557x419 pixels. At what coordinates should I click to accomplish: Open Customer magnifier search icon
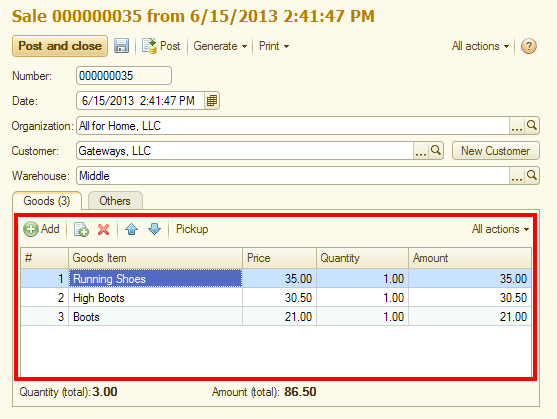tap(436, 151)
